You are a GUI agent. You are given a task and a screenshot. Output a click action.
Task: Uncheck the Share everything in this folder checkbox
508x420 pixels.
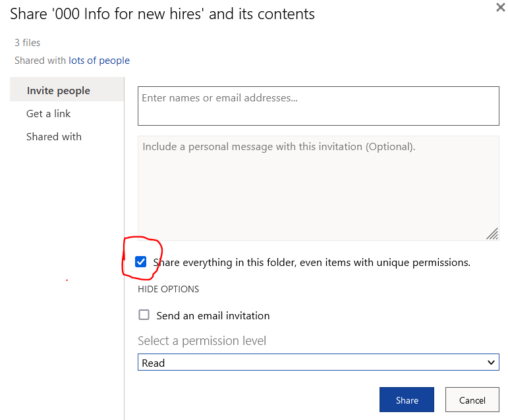(141, 262)
